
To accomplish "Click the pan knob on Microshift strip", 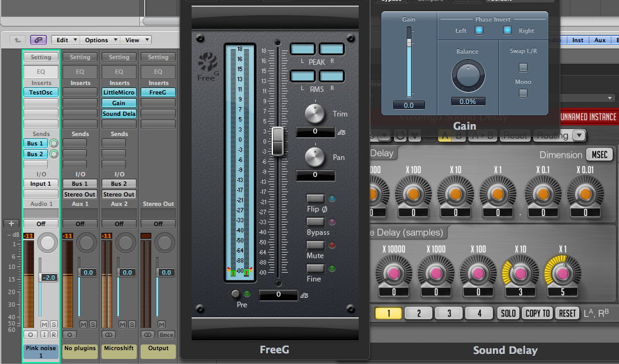I will click(x=125, y=242).
